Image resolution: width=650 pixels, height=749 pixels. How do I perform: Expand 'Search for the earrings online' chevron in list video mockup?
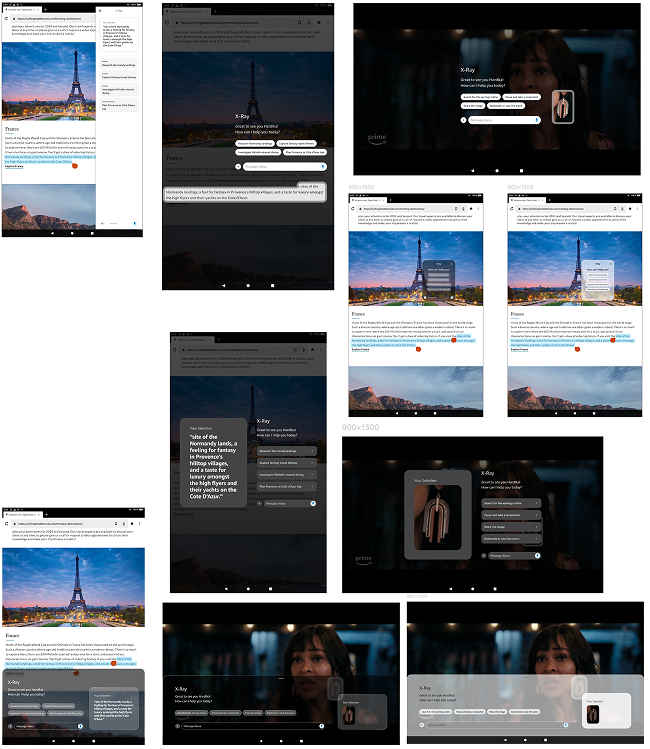[536, 503]
